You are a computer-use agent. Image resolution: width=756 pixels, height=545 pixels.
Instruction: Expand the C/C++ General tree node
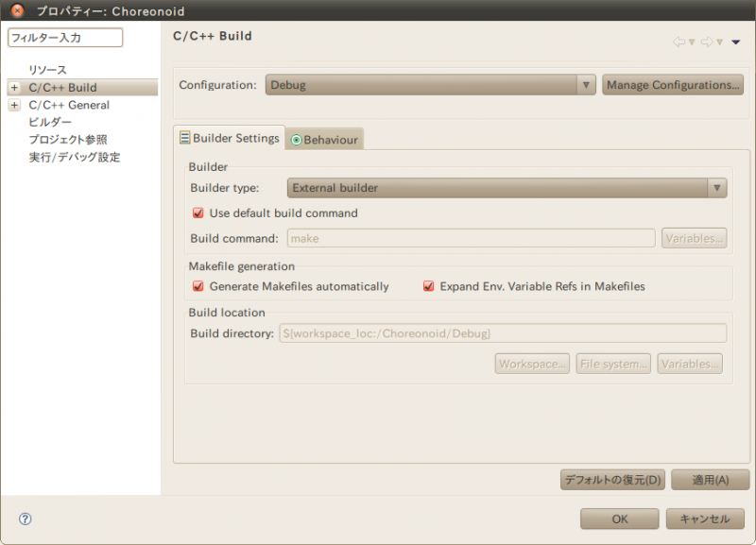coord(14,105)
